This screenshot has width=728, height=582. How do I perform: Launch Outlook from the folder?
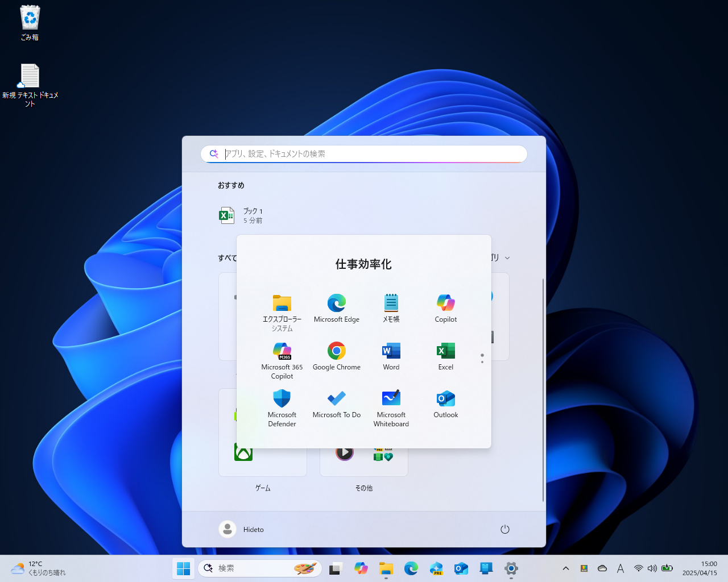click(445, 403)
